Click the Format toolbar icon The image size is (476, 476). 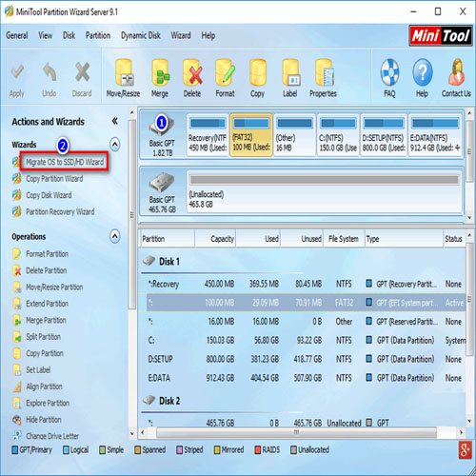225,72
